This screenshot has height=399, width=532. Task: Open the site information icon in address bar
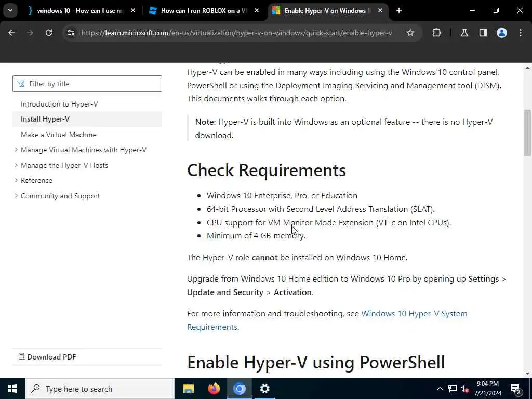pyautogui.click(x=71, y=33)
